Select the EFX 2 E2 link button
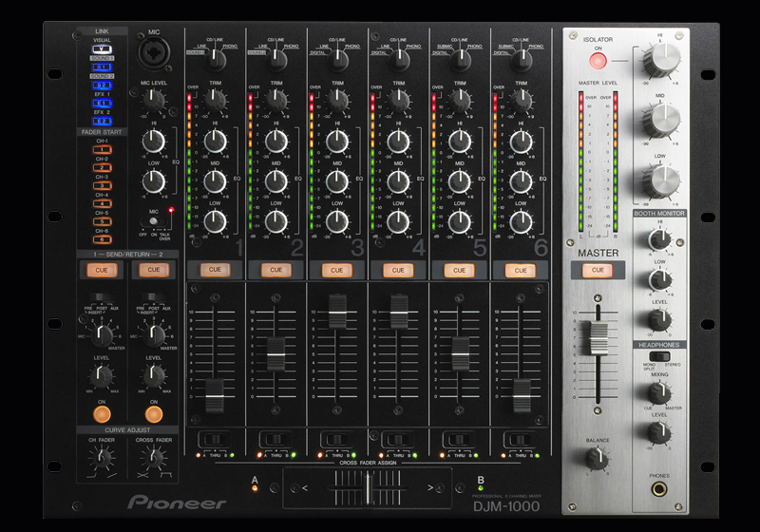Image resolution: width=760 pixels, height=532 pixels. (102, 122)
